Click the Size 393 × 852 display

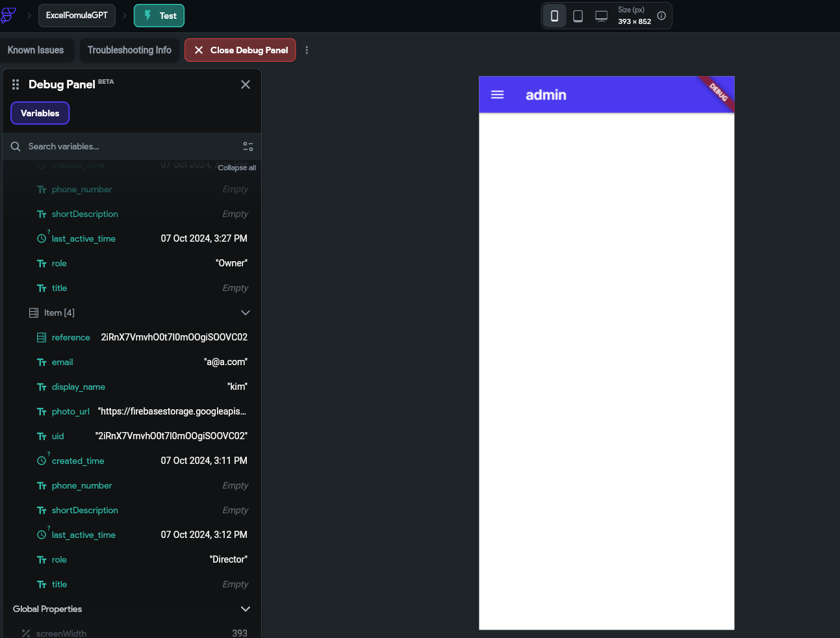click(634, 16)
